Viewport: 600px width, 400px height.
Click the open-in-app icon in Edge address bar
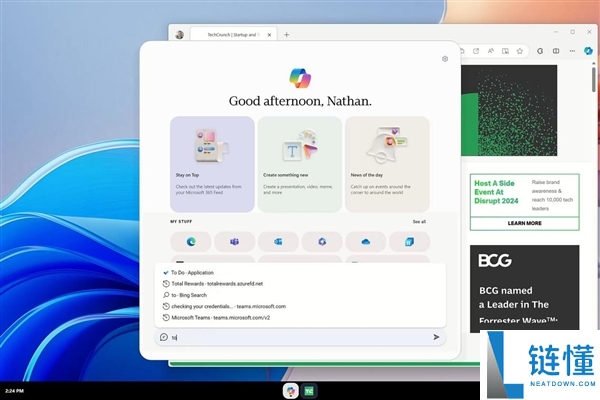click(476, 51)
